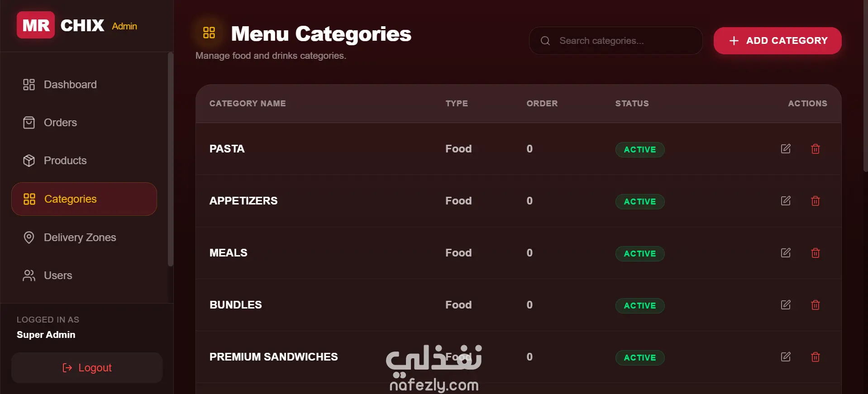
Task: Log out using the Logout button
Action: click(x=87, y=368)
